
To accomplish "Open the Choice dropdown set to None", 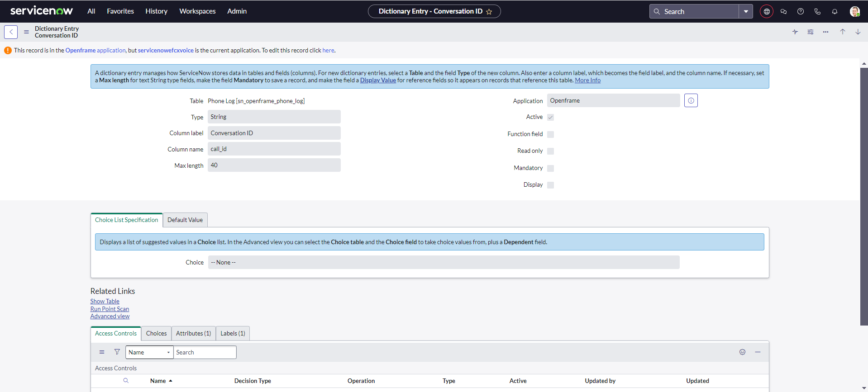I will [444, 262].
